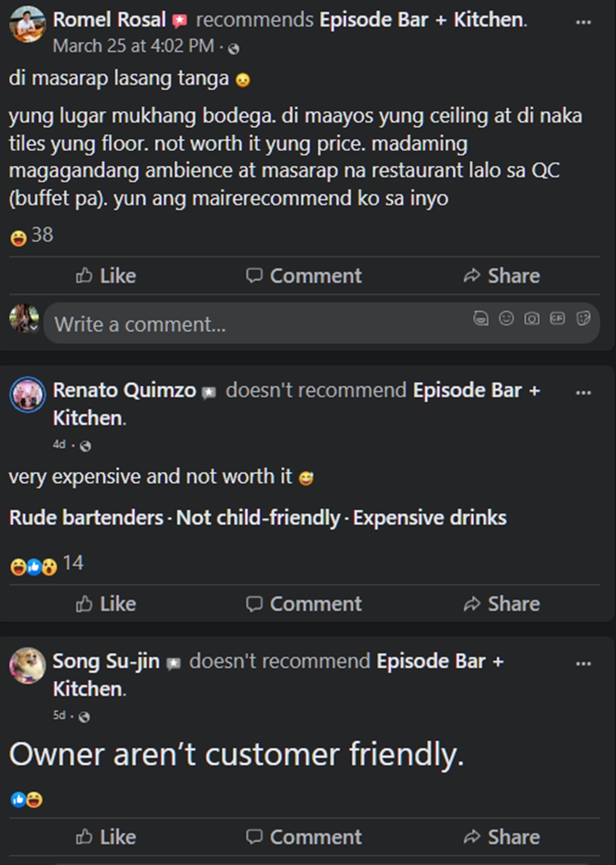Like Song Su-jin's review
Image resolution: width=616 pixels, height=865 pixels.
pyautogui.click(x=106, y=837)
